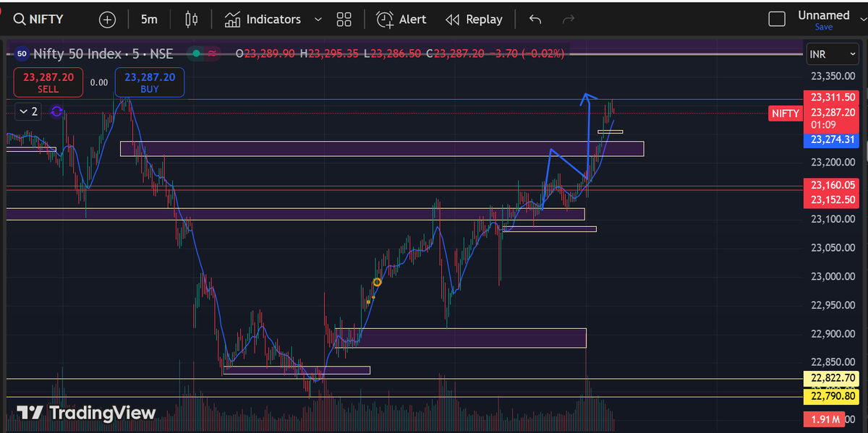Screen dimensions: 868x433
Task: Click the 22,900.00 price scale value
Action: [833, 334]
